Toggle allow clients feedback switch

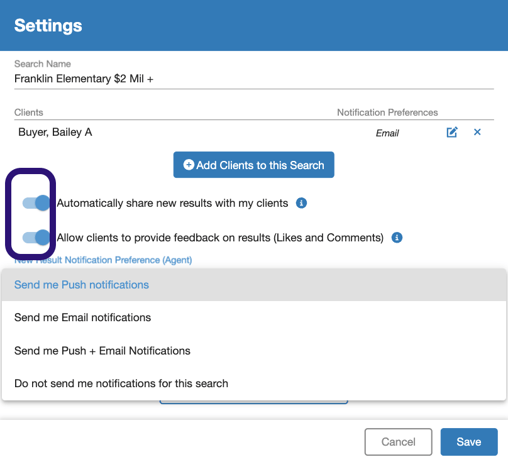(x=36, y=238)
